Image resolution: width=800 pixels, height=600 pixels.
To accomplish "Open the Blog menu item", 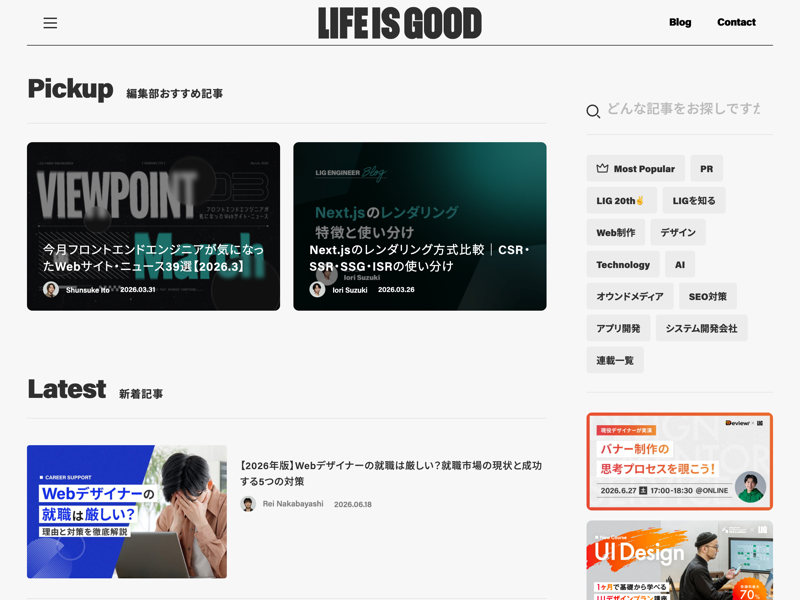I will coord(680,22).
